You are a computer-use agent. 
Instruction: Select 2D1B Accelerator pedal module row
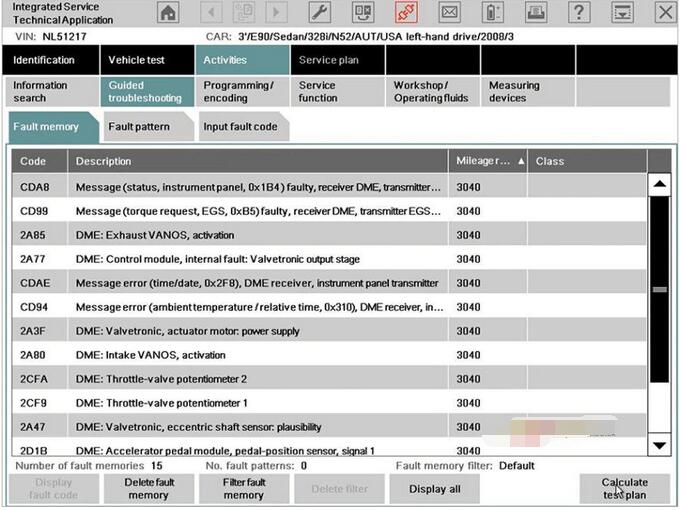(x=329, y=449)
